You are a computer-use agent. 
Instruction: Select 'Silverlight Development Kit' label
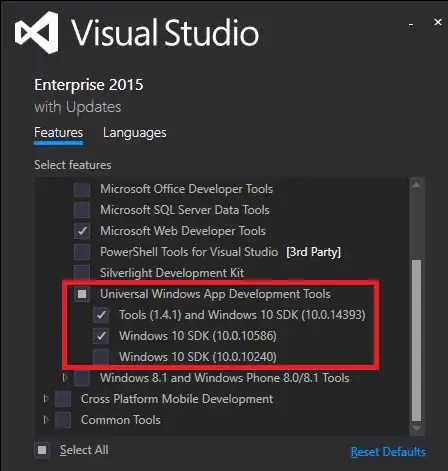(x=172, y=273)
